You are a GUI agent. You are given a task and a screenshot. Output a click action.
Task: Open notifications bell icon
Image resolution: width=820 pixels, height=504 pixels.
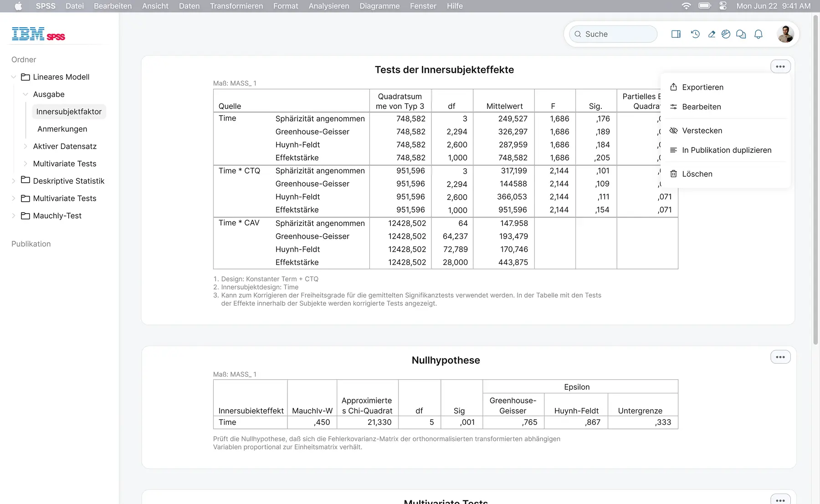[758, 34]
